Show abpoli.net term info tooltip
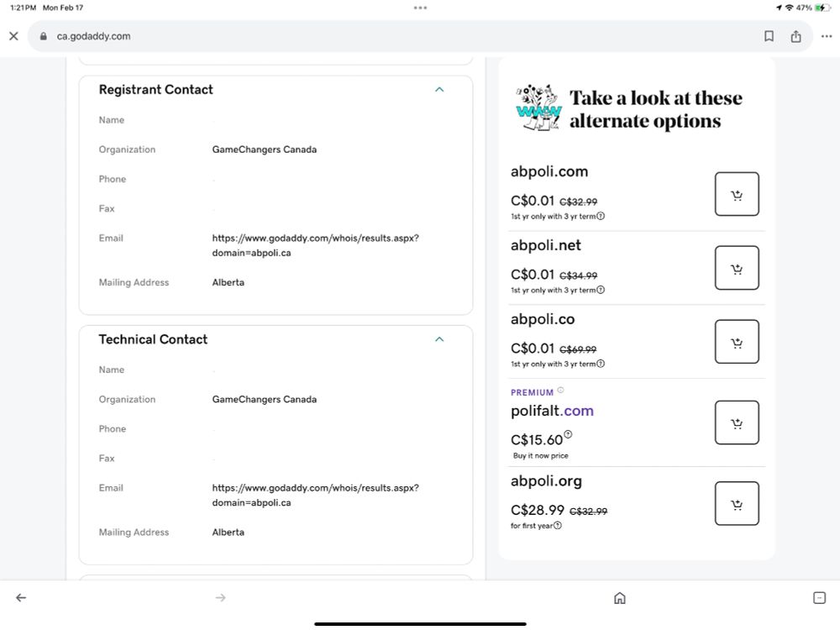Screen dimensions: 840x630 point(601,291)
